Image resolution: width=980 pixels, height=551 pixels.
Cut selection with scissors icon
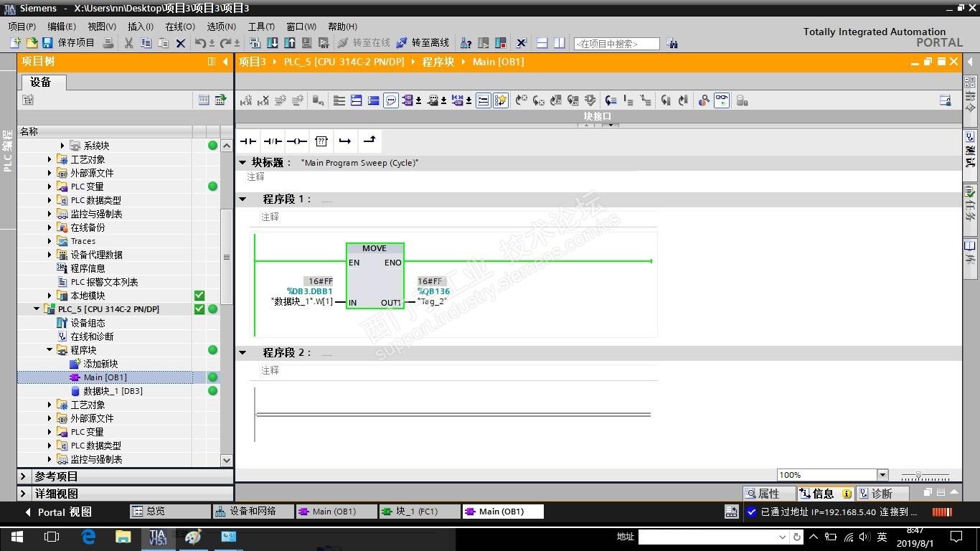[x=129, y=43]
